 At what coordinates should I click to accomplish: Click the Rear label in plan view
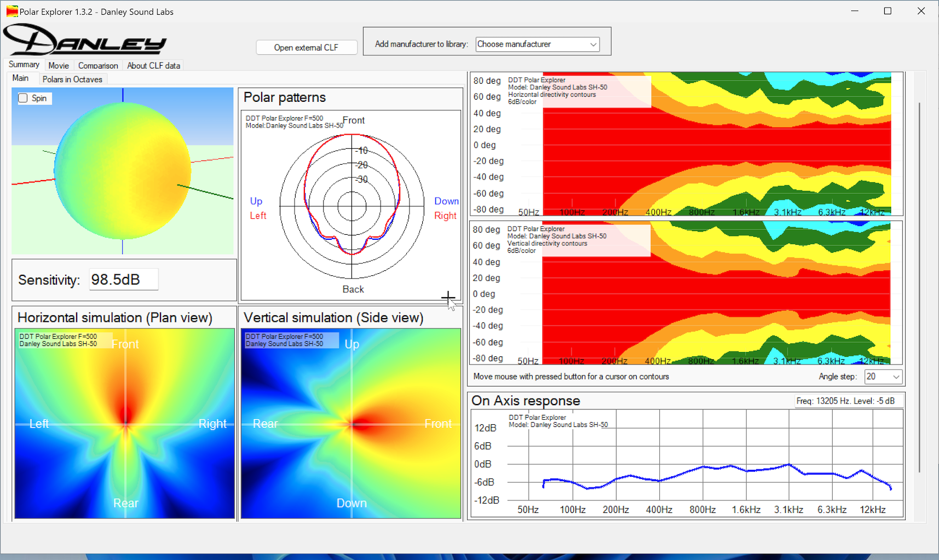[126, 503]
